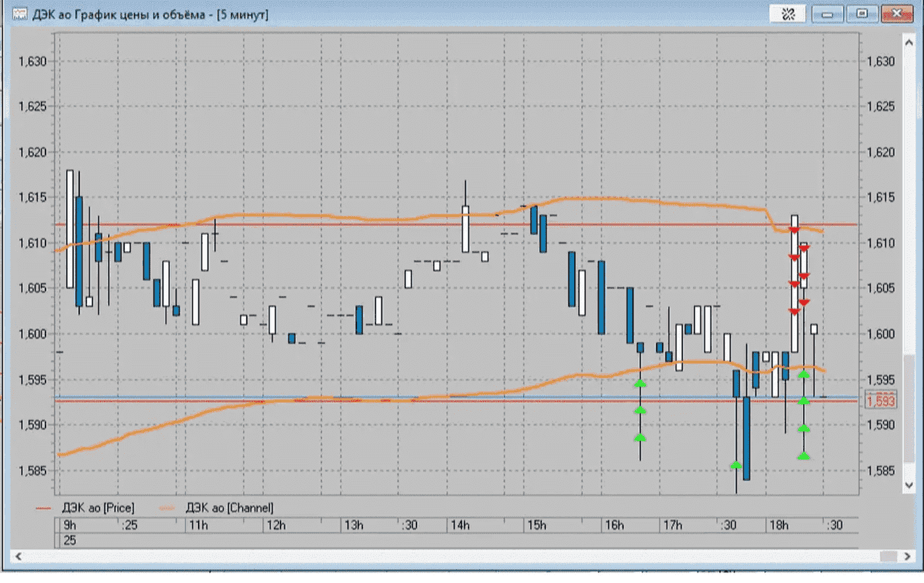Click 1,630 on the left price axis
The height and width of the screenshot is (583, 924).
32,61
